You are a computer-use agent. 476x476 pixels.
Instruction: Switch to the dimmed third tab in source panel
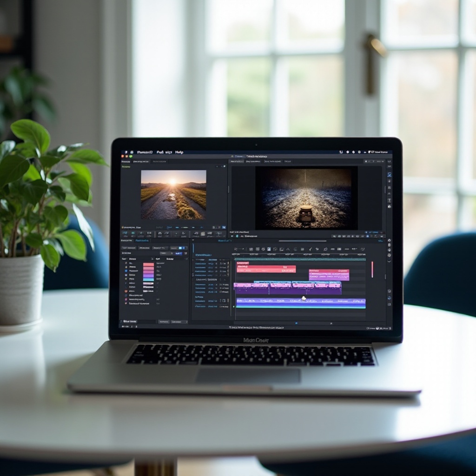coord(159,161)
